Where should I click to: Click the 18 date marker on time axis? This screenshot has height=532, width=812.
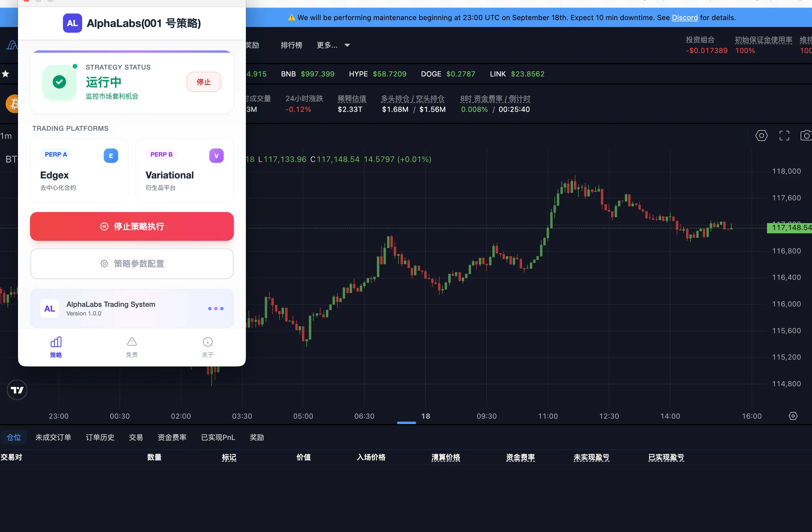pyautogui.click(x=425, y=416)
